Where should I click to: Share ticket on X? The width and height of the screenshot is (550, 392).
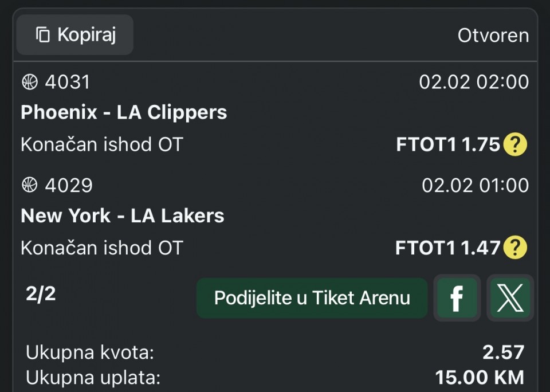point(510,298)
